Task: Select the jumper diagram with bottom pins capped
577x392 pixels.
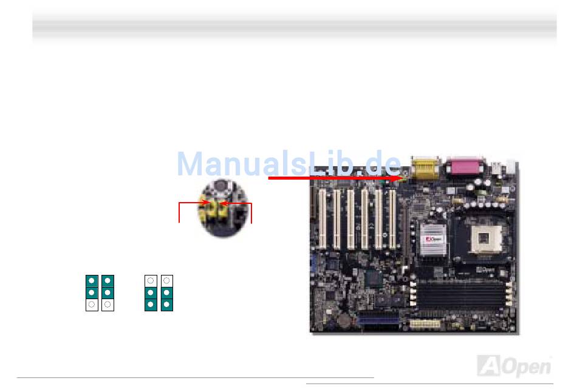Action: point(159,293)
